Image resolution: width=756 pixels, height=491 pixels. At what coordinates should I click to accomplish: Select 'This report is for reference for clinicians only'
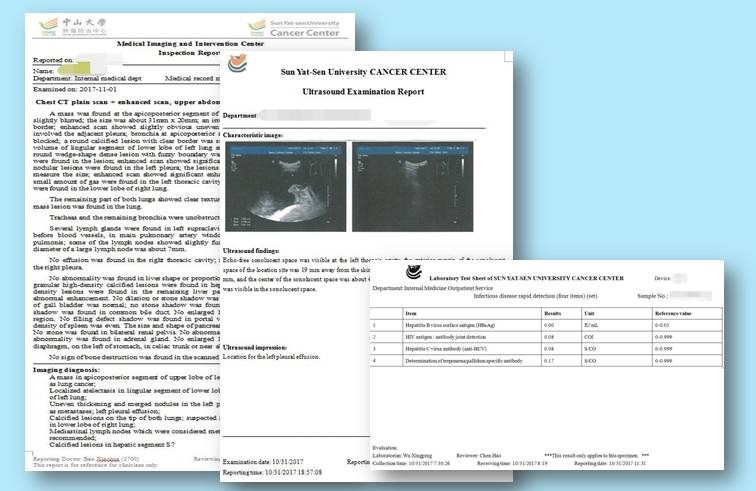pyautogui.click(x=95, y=465)
